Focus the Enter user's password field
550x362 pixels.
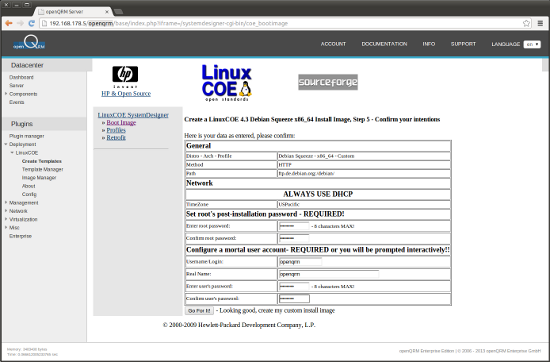[x=294, y=286]
